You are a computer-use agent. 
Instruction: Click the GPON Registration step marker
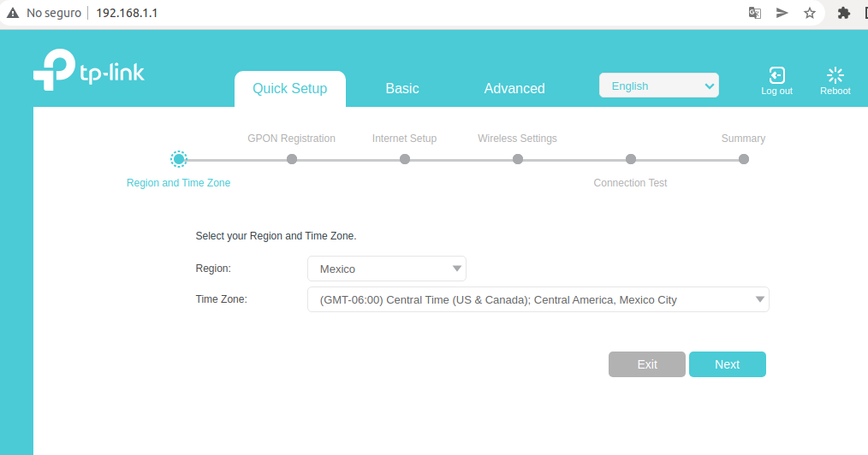pos(292,159)
